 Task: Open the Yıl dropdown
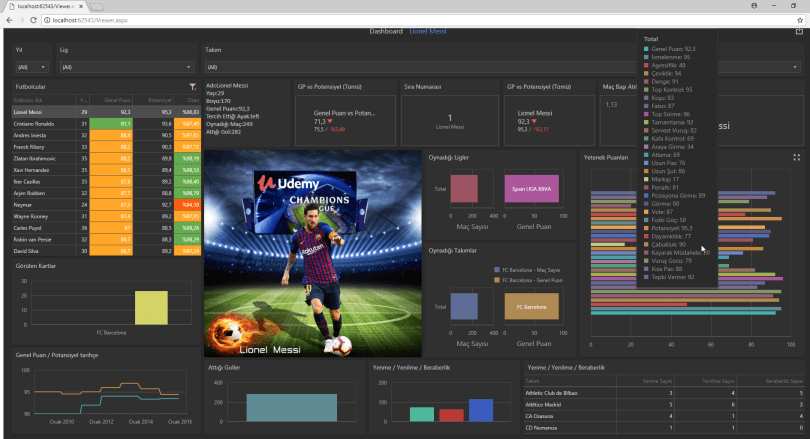click(29, 67)
